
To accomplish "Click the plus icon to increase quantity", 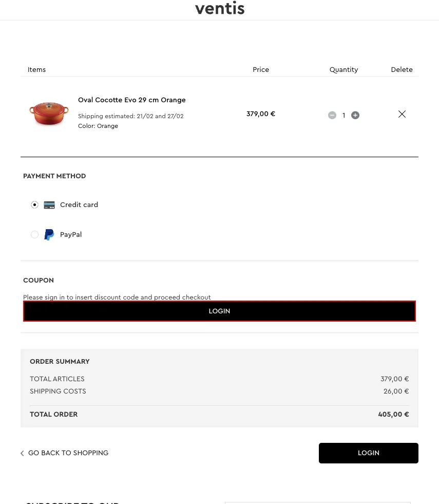I will coord(355,115).
